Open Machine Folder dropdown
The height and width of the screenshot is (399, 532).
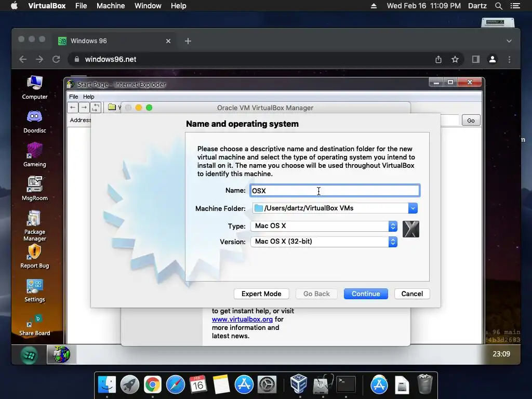(413, 208)
